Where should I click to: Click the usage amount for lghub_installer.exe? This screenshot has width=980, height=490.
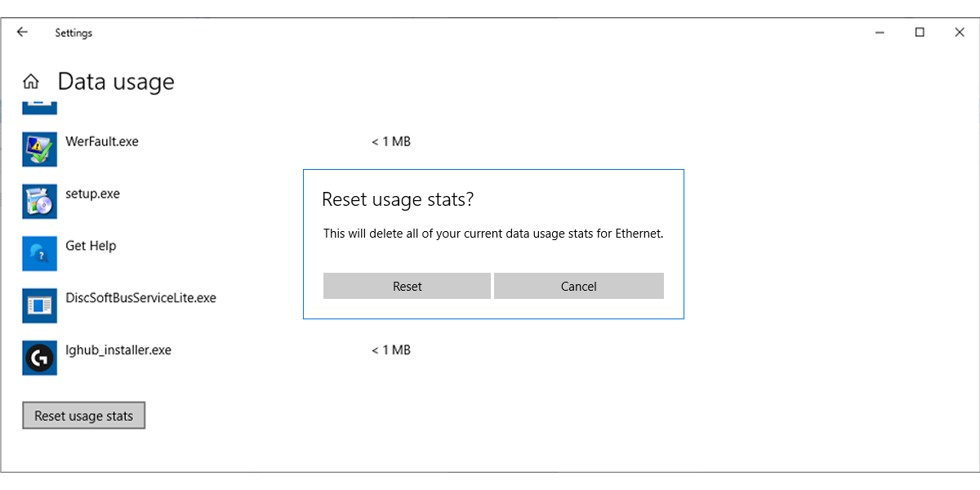click(391, 350)
